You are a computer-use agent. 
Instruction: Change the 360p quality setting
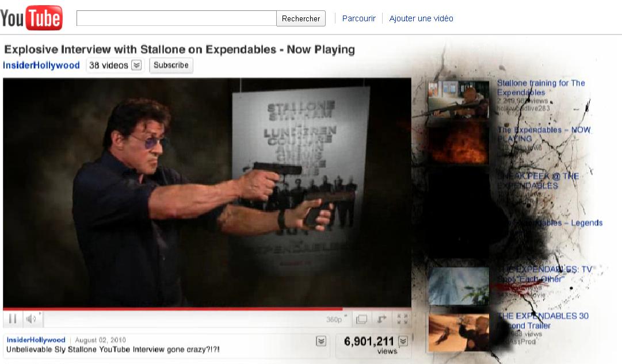tap(335, 319)
